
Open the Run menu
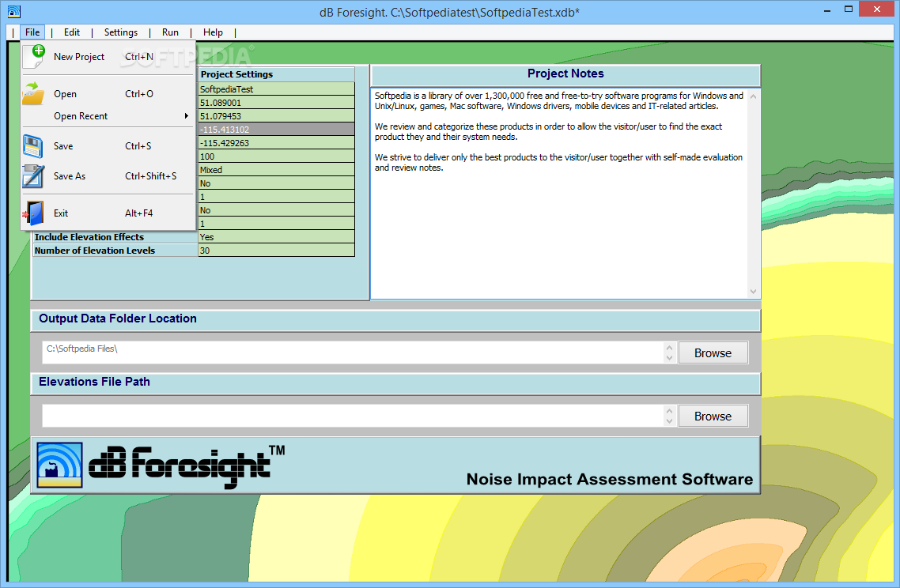coord(170,32)
